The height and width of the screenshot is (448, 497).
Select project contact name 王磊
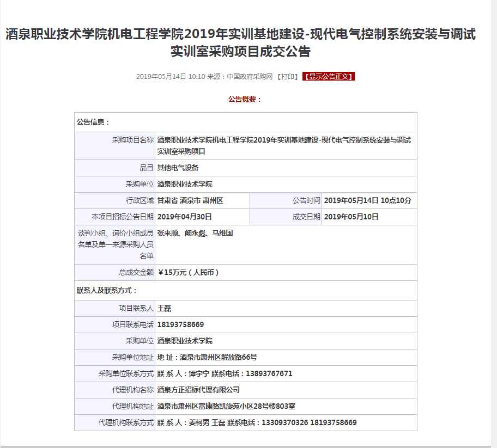pyautogui.click(x=164, y=309)
